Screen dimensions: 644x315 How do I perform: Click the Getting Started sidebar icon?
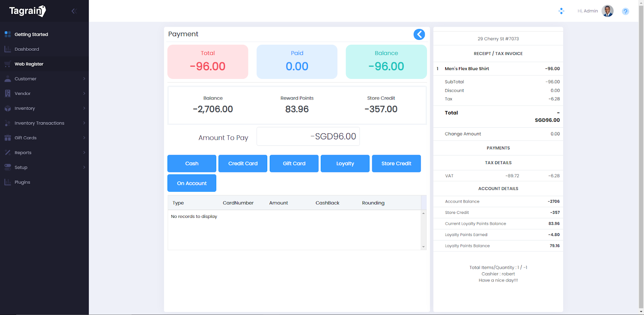(8, 34)
